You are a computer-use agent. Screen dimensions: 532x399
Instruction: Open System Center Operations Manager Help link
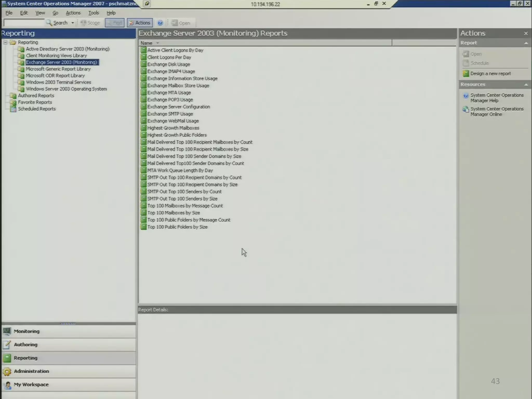tap(496, 98)
